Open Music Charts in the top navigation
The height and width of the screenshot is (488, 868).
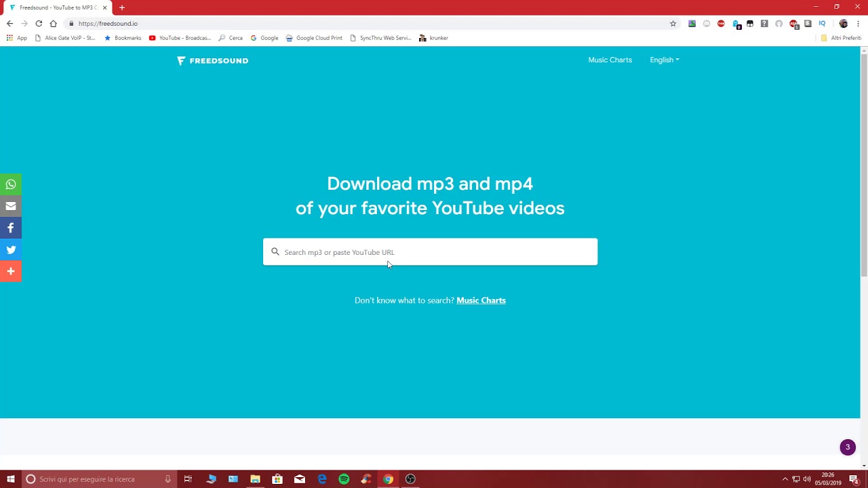[610, 60]
